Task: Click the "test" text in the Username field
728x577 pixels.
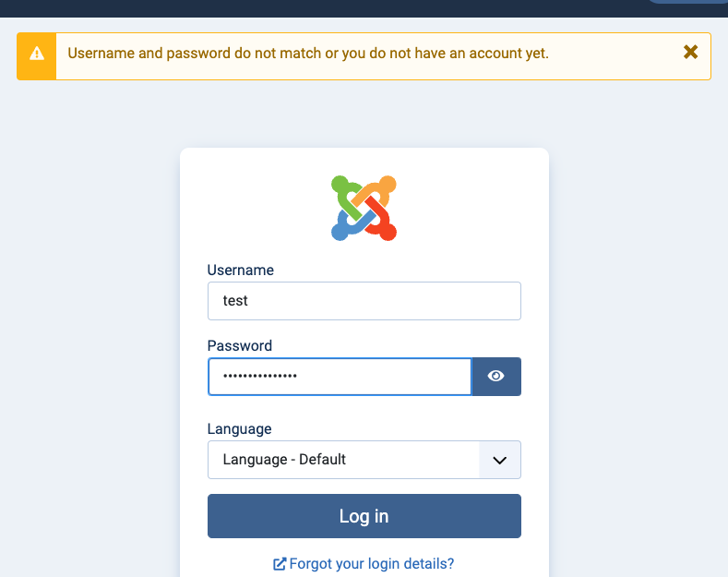Action: click(236, 301)
